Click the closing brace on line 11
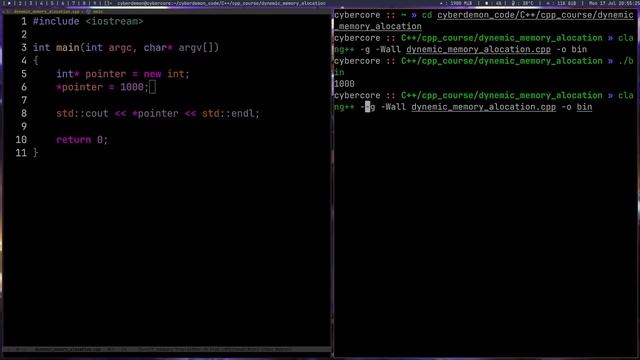640x360 pixels. click(x=36, y=153)
